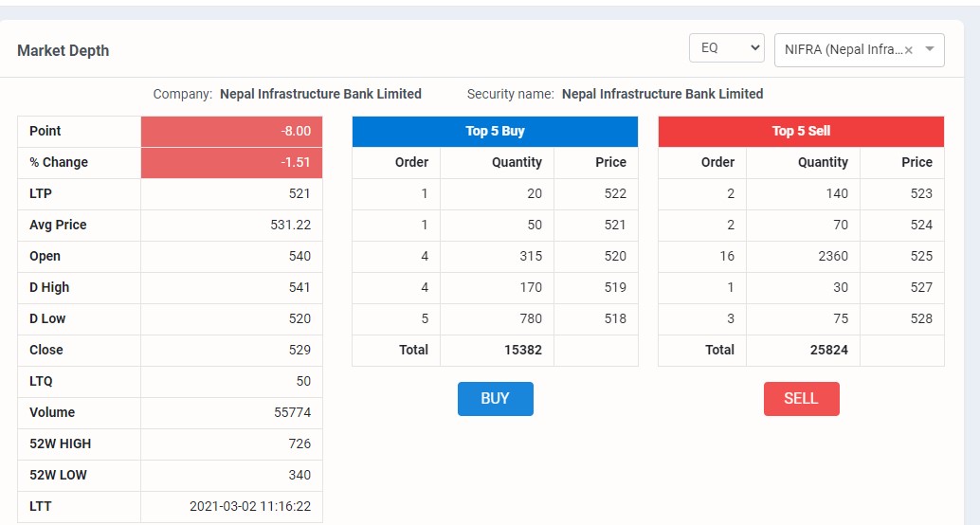Image resolution: width=980 pixels, height=525 pixels.
Task: Click buy price 522 in Top 5 Buy
Action: tap(615, 193)
